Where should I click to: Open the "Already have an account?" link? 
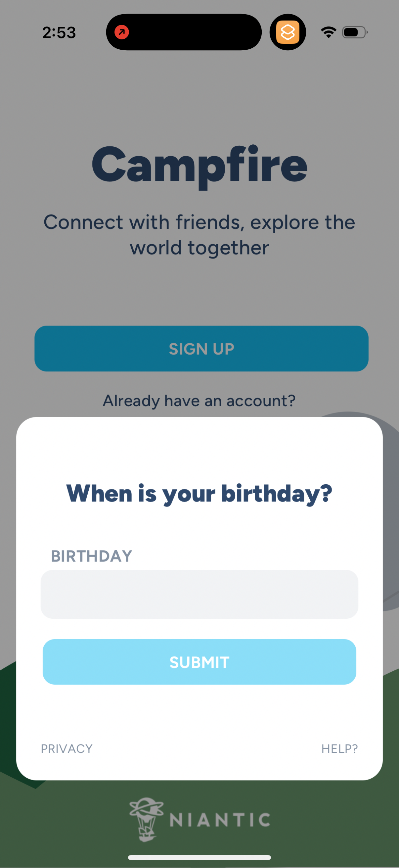199,401
